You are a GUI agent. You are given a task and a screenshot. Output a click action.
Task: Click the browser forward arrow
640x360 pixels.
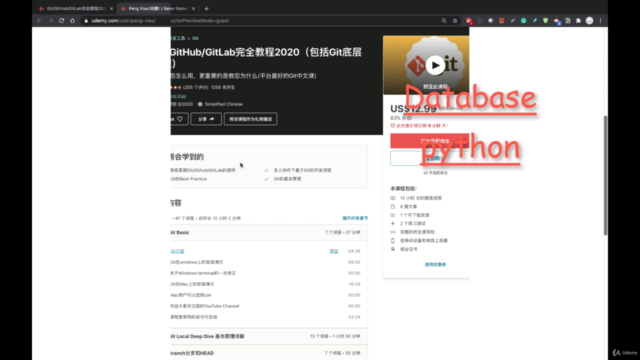click(51, 20)
